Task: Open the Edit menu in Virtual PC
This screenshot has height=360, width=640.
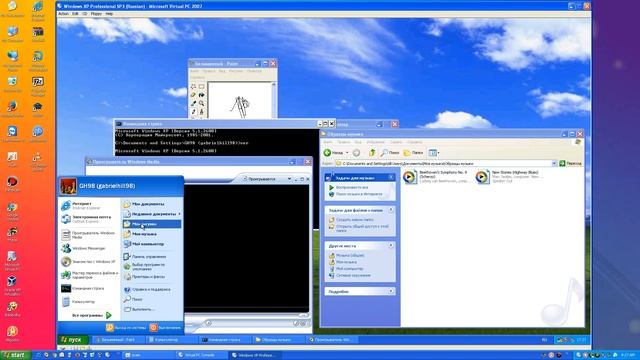Action: pyautogui.click(x=75, y=14)
